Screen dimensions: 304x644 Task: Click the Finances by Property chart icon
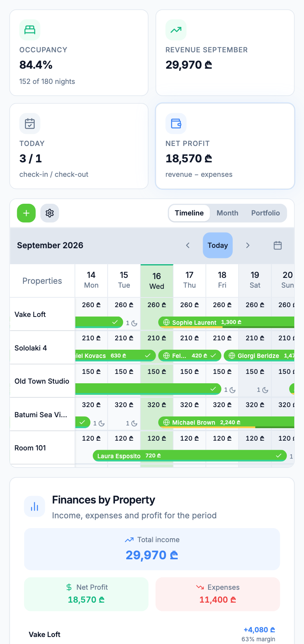pos(35,507)
